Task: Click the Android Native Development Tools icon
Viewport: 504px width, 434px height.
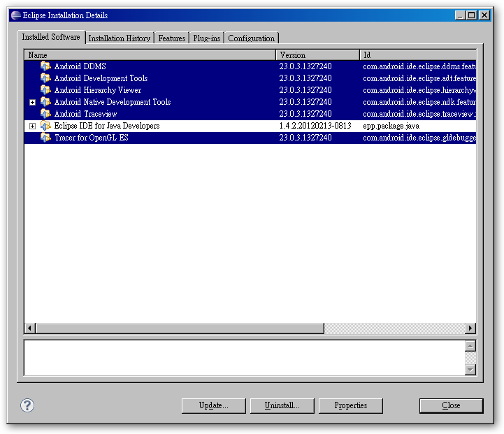Action: tap(45, 102)
